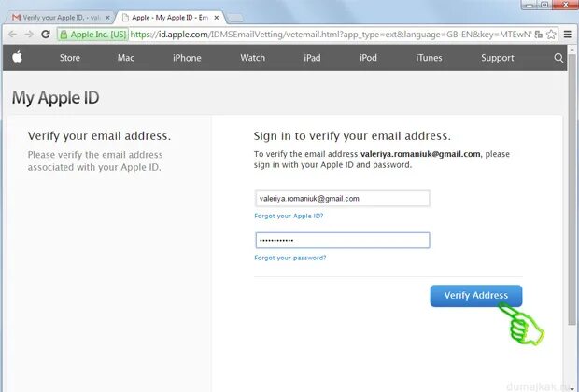Open the Chrome hamburger menu
Viewport: 579px width, 392px height.
(568, 35)
